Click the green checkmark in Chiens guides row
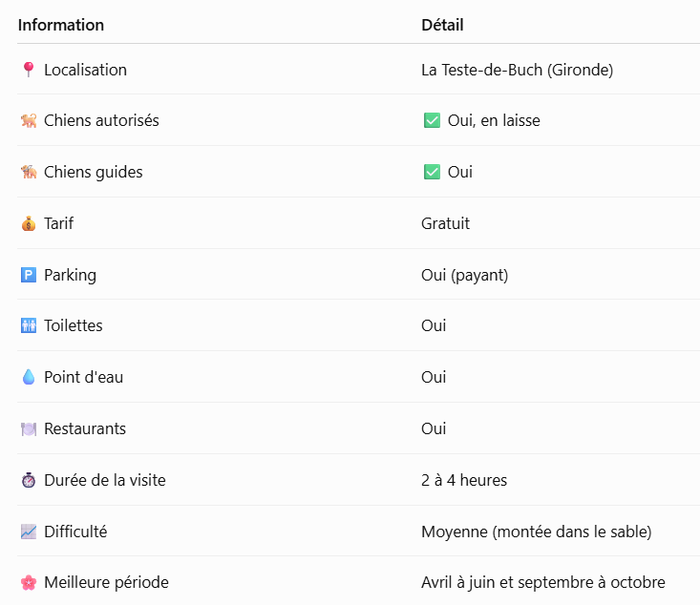700x605 pixels. 432,172
